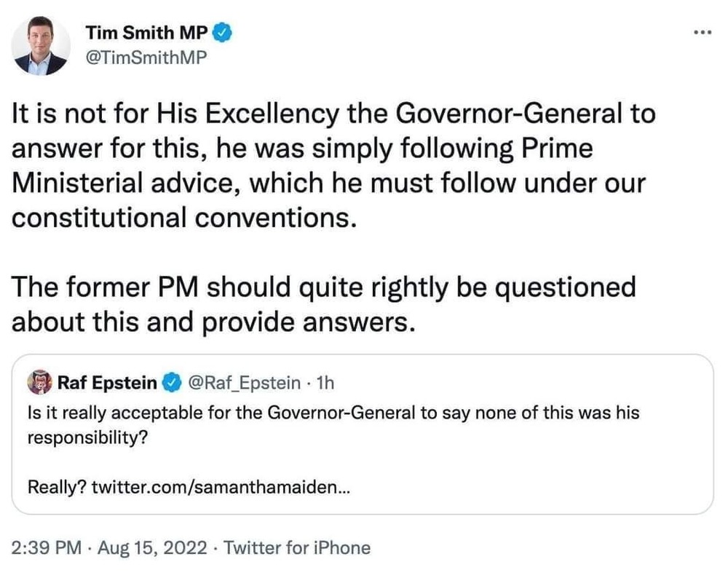This screenshot has width=728, height=583.
Task: Click the "constitutional conventions." line of text
Action: (184, 217)
